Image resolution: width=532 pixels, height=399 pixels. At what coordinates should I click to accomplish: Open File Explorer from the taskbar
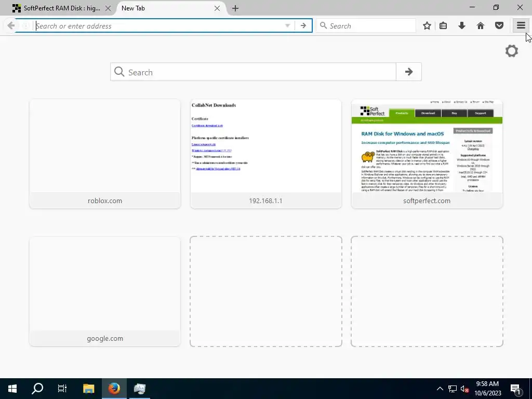point(88,389)
